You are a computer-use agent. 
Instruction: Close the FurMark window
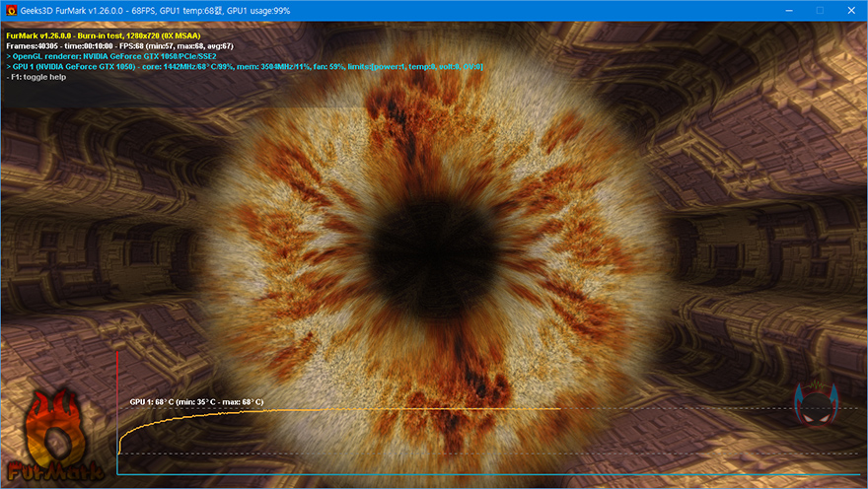851,11
